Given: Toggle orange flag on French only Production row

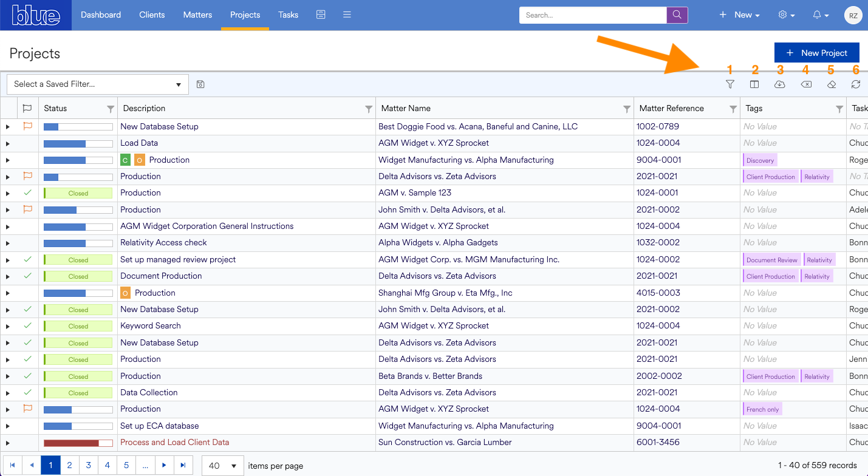Looking at the screenshot, I should [x=27, y=409].
